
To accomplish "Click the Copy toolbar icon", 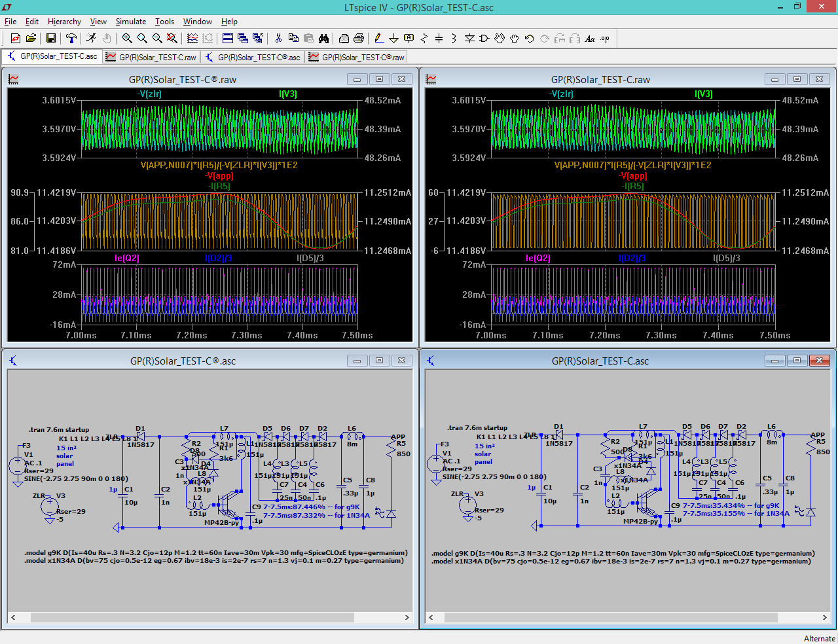I will pos(293,39).
